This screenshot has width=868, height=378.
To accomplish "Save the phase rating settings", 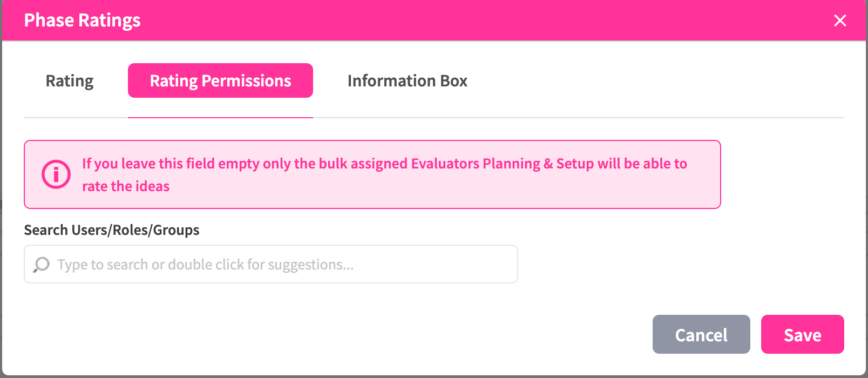I will click(802, 335).
